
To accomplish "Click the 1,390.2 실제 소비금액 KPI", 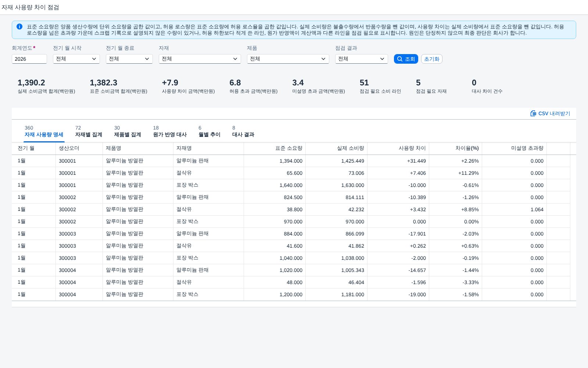I will click(46, 86).
